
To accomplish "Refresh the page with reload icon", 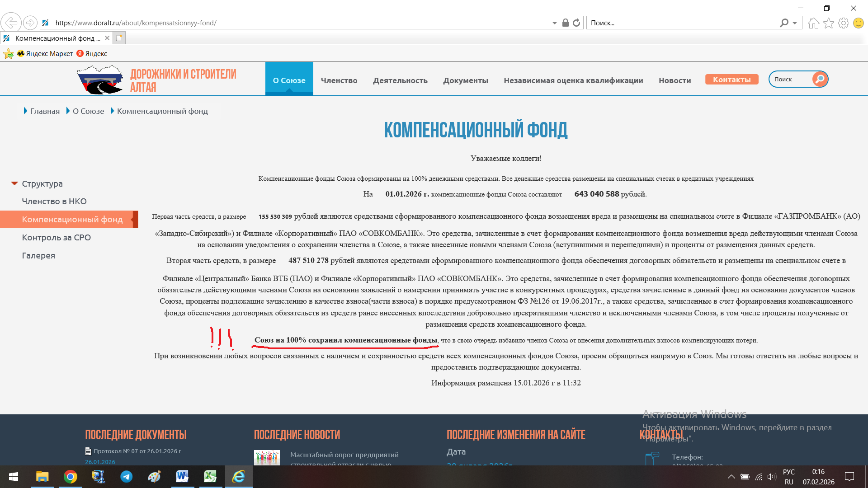I will point(576,23).
